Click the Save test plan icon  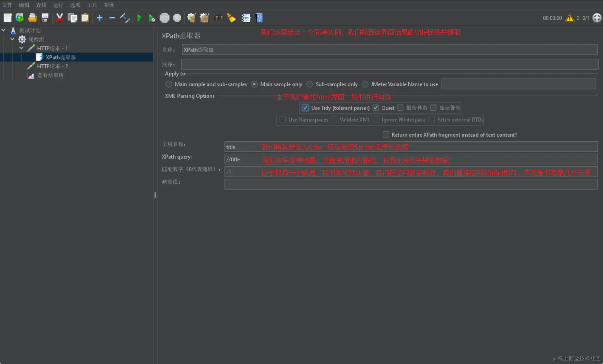coord(45,18)
